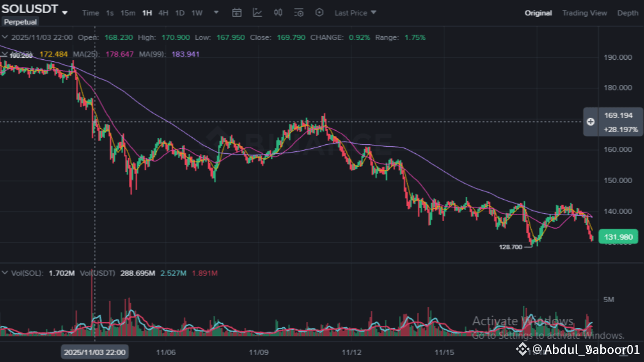Open the technical indicators chart icon
Viewport: 644px width, 362px height.
pos(257,13)
